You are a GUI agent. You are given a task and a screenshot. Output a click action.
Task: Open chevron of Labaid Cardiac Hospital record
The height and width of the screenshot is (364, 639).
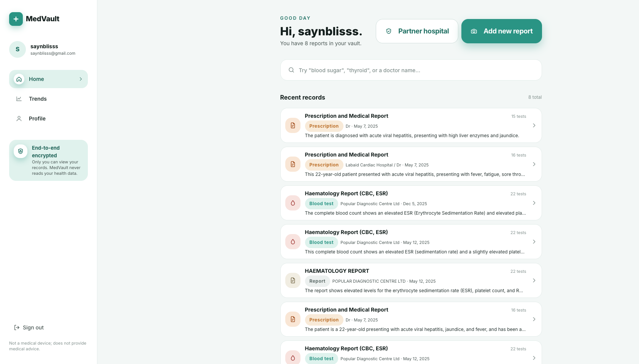534,164
